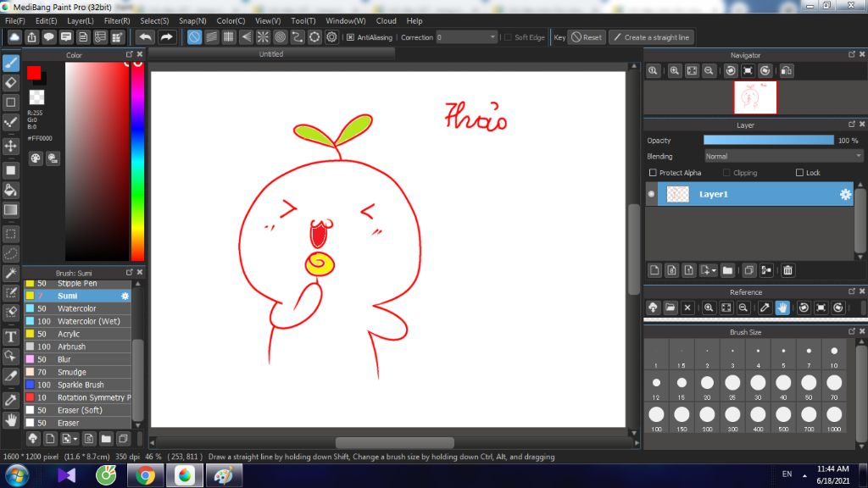Delete layer with trash icon
The image size is (868, 488).
click(787, 270)
